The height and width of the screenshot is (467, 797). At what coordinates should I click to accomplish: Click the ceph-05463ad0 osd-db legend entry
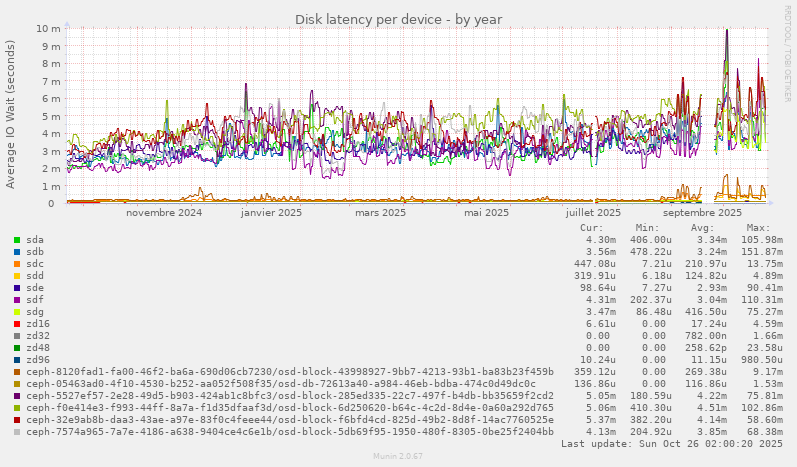coord(280,384)
